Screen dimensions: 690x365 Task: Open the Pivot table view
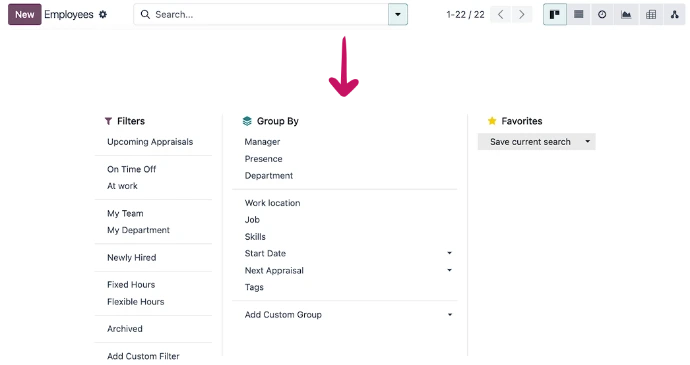pos(651,15)
